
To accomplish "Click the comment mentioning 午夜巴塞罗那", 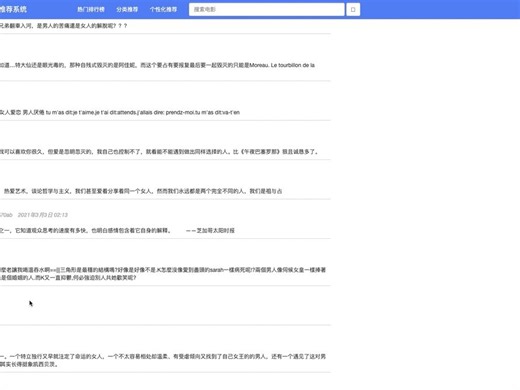I will click(x=159, y=152).
